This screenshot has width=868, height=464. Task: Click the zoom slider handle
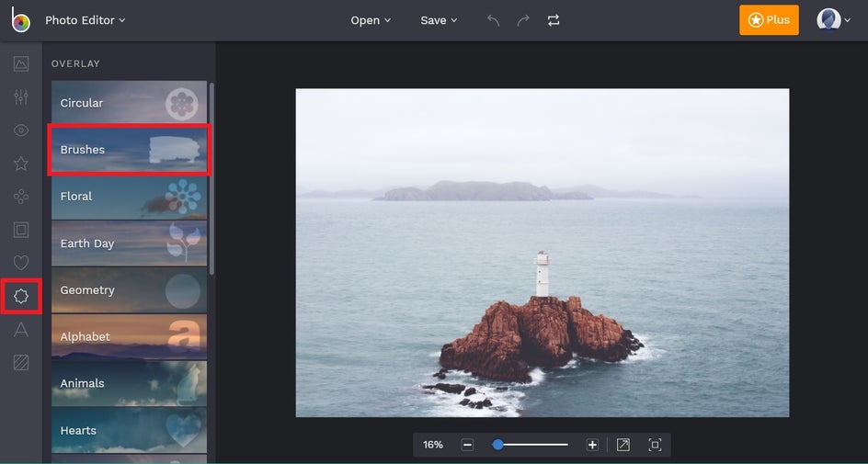click(x=497, y=445)
